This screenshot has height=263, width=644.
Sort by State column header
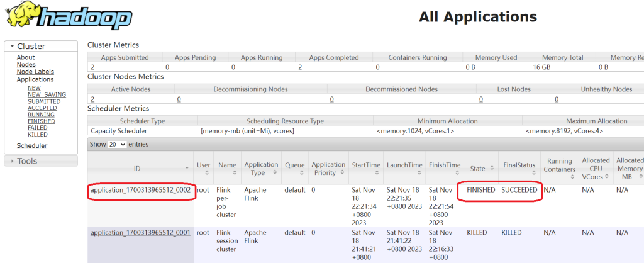[x=480, y=169]
